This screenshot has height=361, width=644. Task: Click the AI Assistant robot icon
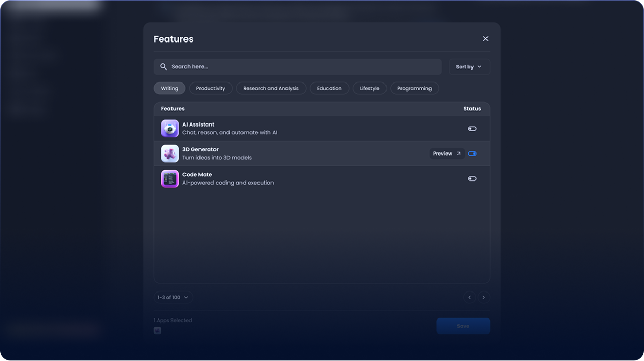[169, 129]
